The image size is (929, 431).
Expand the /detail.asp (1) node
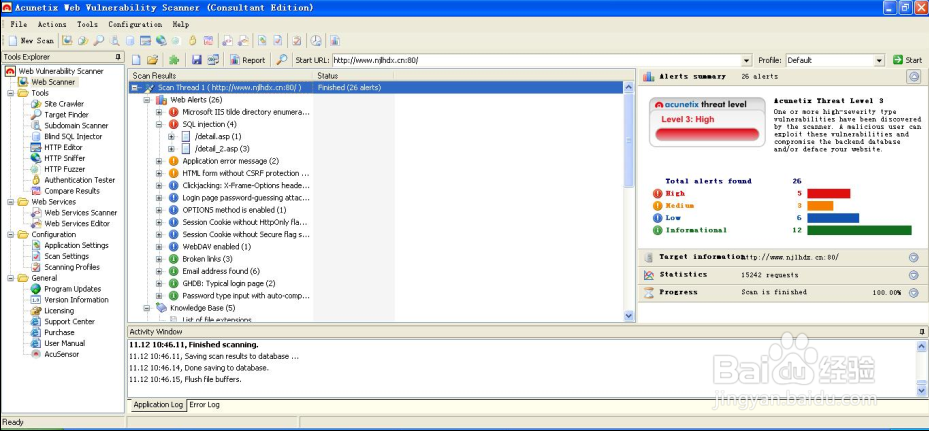171,137
